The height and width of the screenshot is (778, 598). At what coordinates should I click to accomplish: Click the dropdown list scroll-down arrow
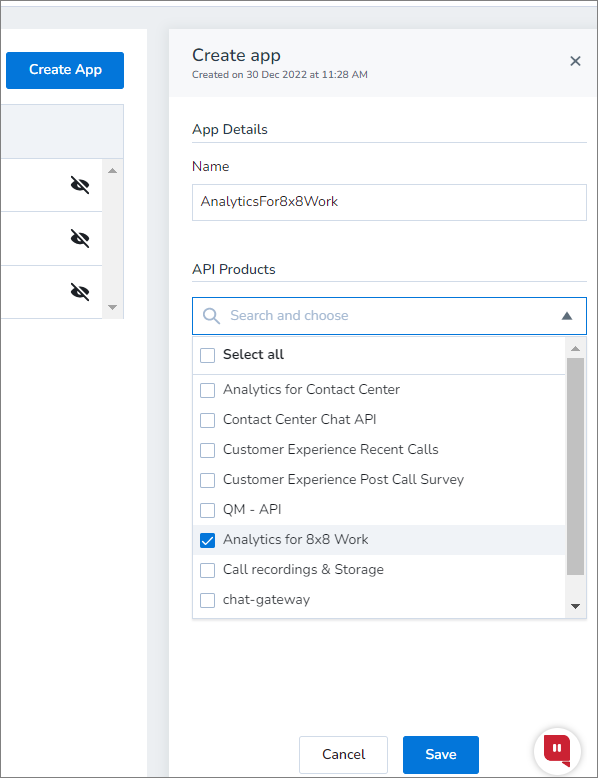tap(576, 606)
